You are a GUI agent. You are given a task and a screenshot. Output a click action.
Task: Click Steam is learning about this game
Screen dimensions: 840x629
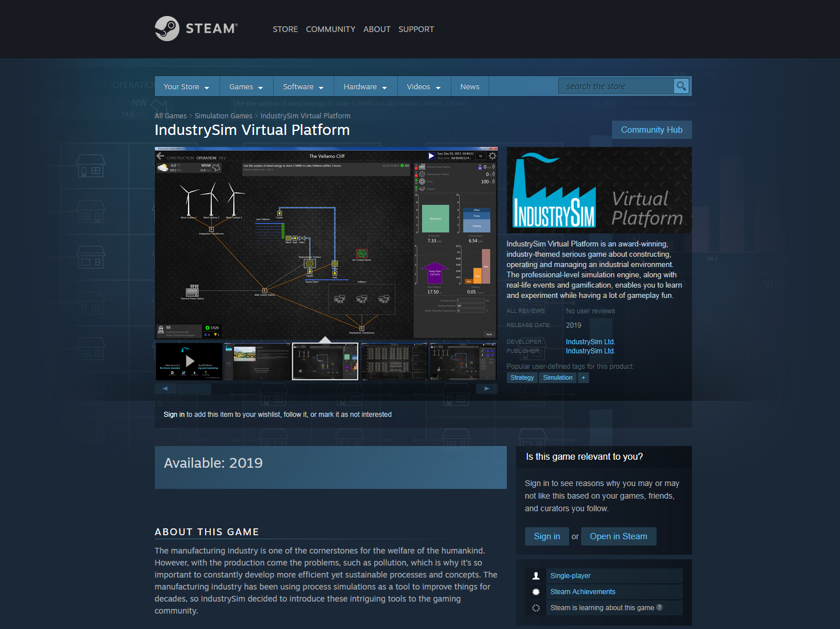[602, 608]
